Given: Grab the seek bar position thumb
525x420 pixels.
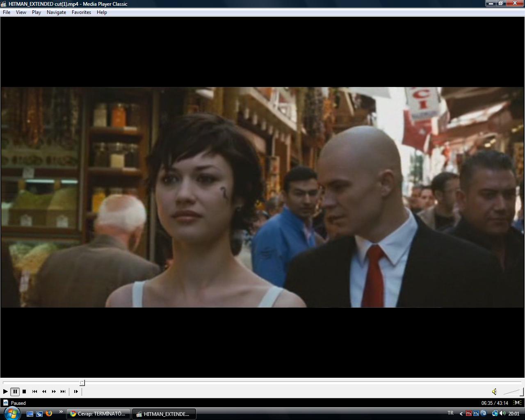Looking at the screenshot, I should [x=82, y=383].
